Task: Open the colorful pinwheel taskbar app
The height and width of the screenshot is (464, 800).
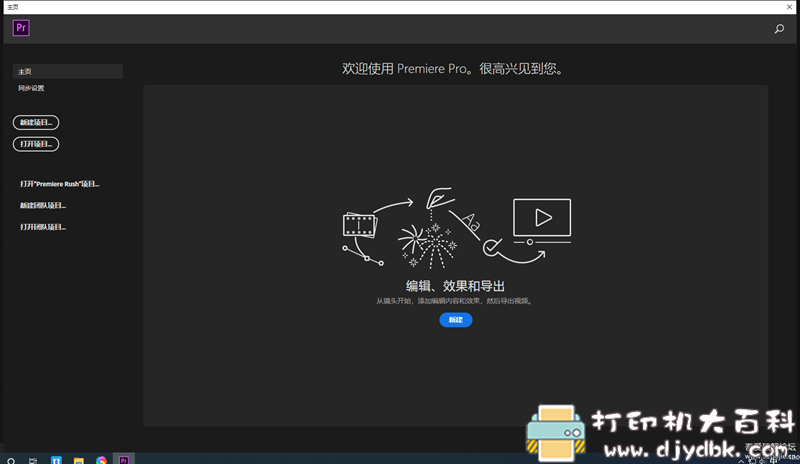Action: 101,460
